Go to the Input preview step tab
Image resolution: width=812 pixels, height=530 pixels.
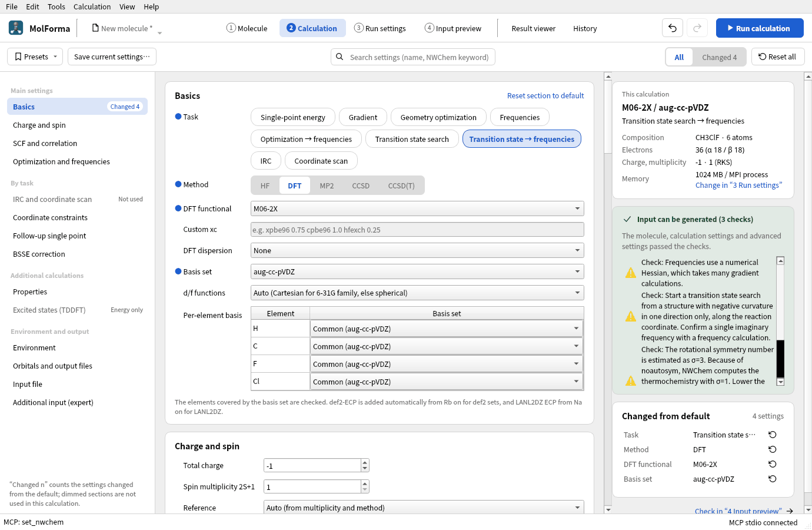tap(453, 28)
